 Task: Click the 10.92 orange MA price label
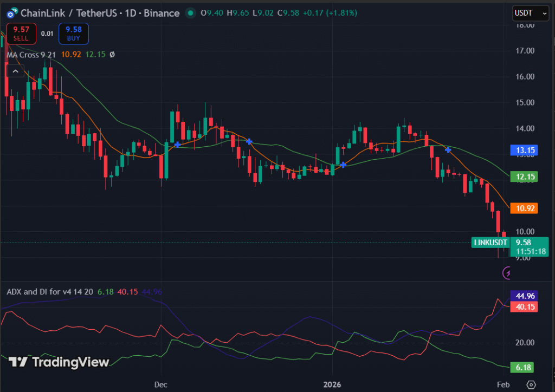click(x=524, y=208)
